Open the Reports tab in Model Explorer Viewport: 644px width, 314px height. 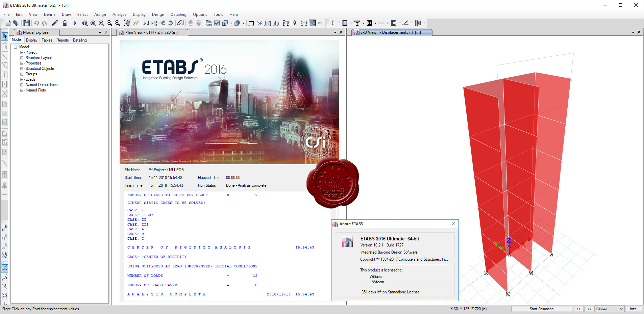[x=63, y=40]
